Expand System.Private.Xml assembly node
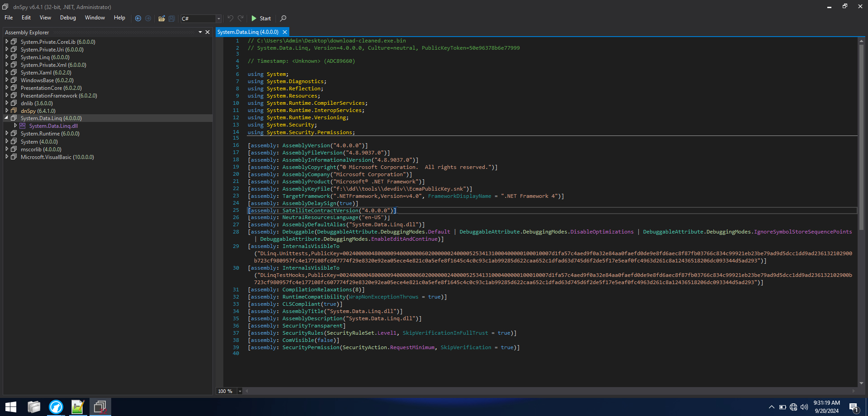 (x=7, y=65)
